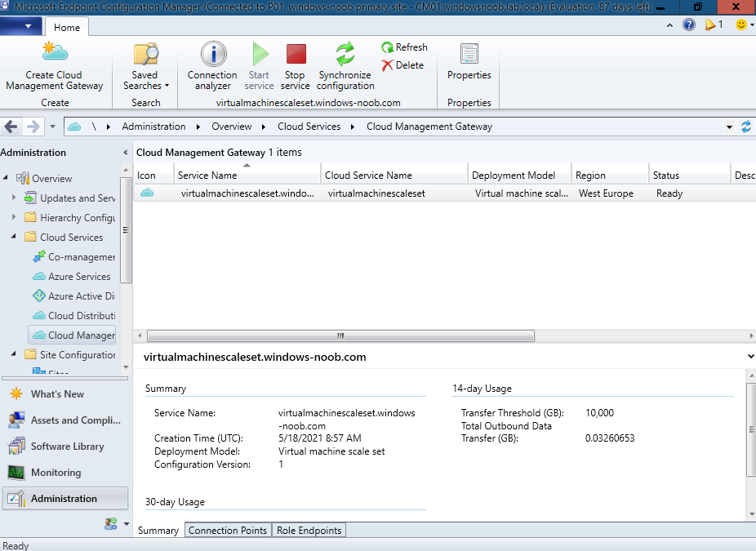Viewport: 756px width, 551px height.
Task: Click the West Europe region cell
Action: pos(606,193)
